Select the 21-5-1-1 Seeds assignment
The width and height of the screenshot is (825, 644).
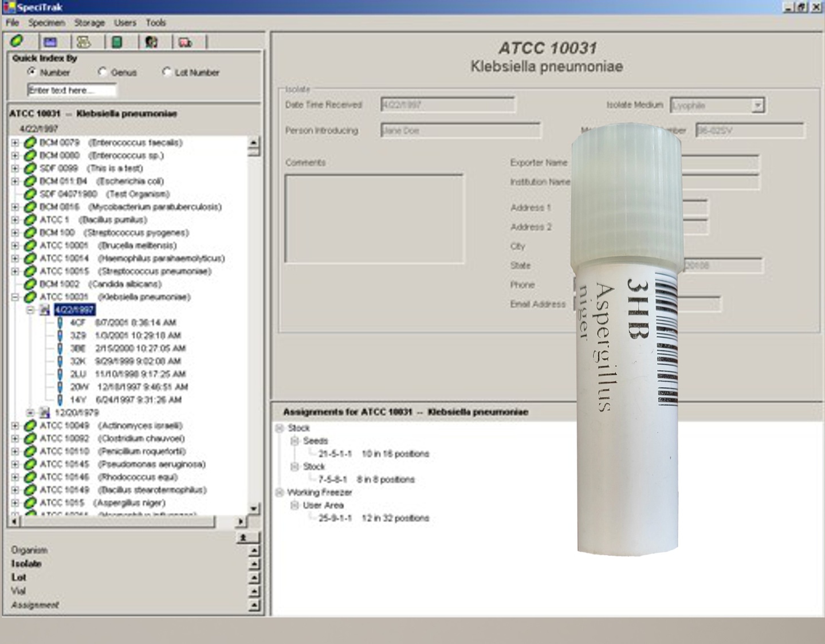click(335, 454)
